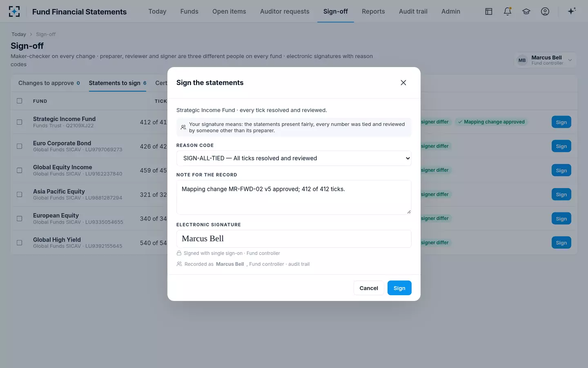Click Cancel in the dialog
The width and height of the screenshot is (588, 368).
[369, 288]
